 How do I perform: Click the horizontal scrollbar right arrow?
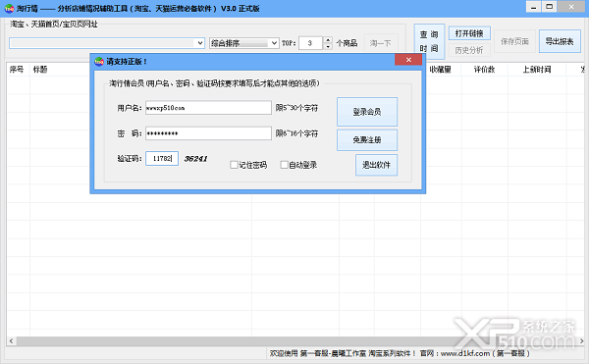[581, 340]
